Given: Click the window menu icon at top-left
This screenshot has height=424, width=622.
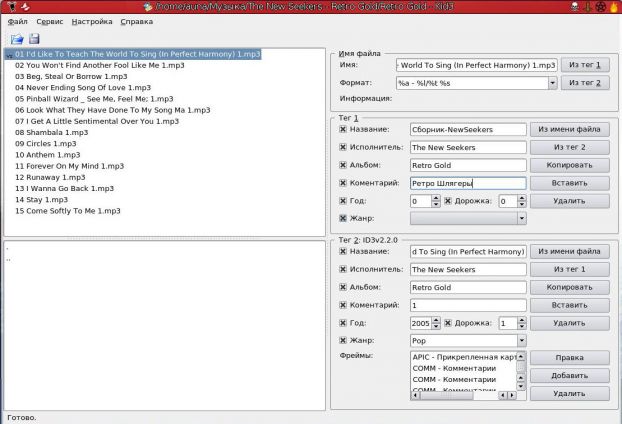Looking at the screenshot, I should 12,6.
